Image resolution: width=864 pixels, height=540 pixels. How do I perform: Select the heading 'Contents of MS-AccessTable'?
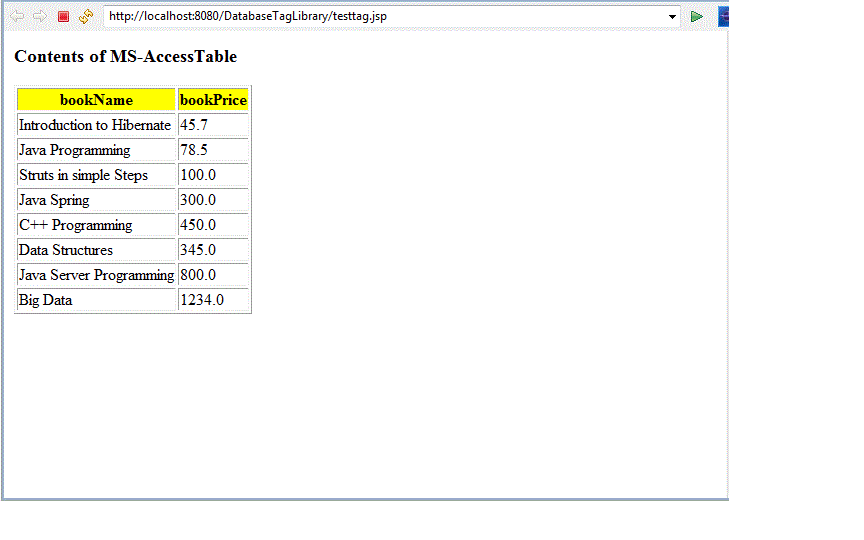[126, 56]
